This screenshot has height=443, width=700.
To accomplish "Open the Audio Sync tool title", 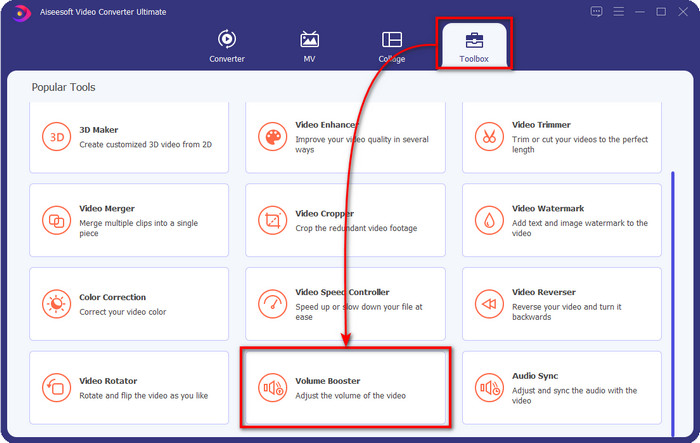I will point(535,376).
